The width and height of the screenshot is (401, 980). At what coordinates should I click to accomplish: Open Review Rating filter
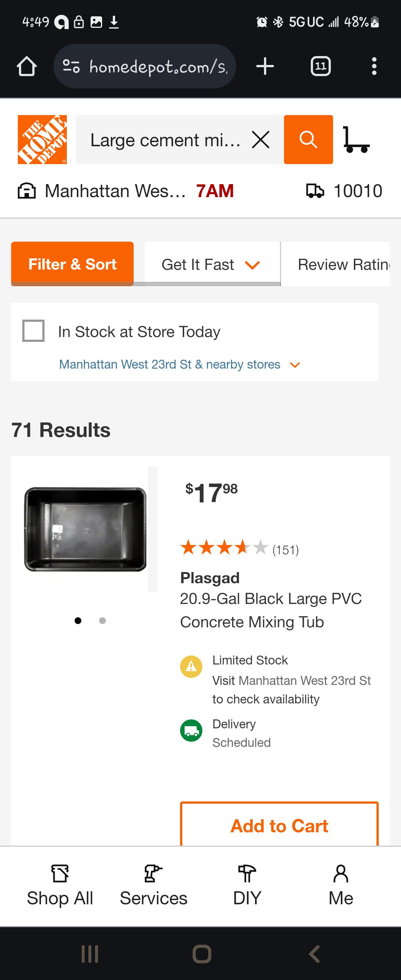pyautogui.click(x=342, y=264)
